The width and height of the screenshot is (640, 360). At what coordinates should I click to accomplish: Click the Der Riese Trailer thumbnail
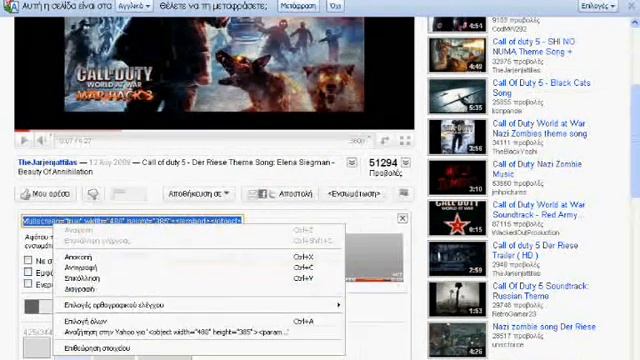coord(457,258)
